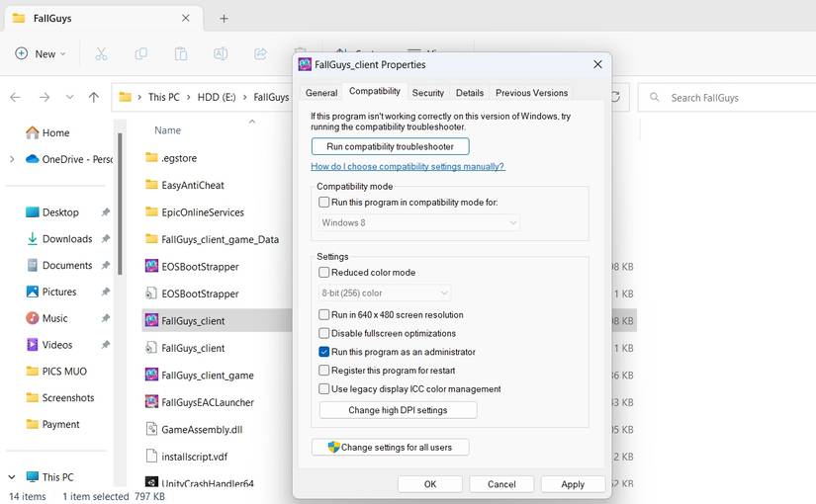816x504 pixels.
Task: Toggle Reduced color mode checkbox
Action: [x=323, y=272]
